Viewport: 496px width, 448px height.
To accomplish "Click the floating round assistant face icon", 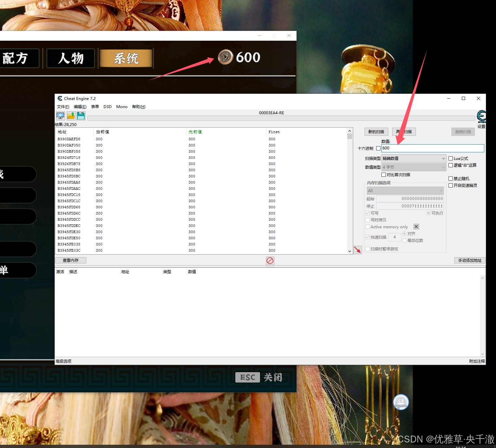I will point(401,402).
